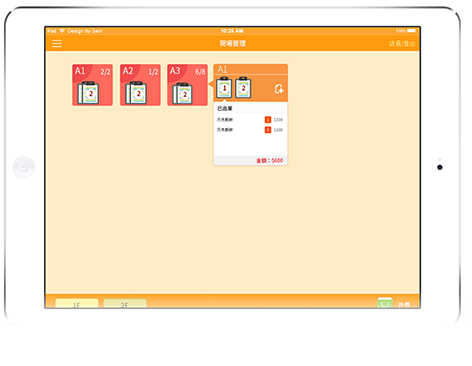Screen dimensions: 472x366
Task: Open the hamburger menu icon
Action: point(57,43)
